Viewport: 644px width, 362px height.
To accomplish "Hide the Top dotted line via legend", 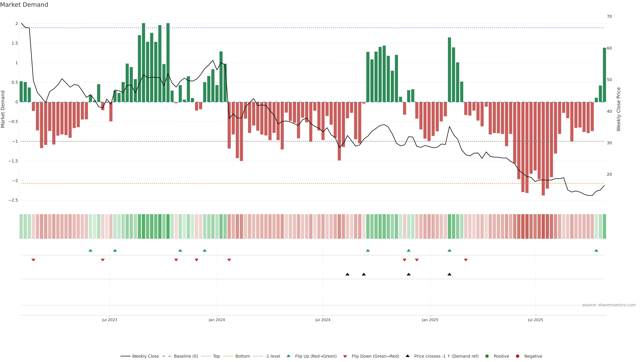I will click(216, 356).
